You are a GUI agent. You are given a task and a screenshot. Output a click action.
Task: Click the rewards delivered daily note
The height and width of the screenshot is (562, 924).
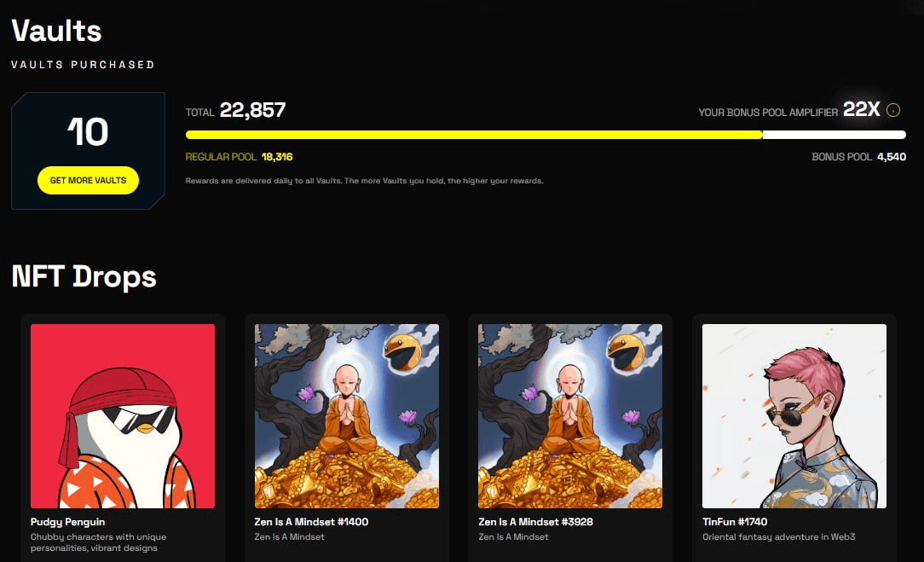point(364,181)
